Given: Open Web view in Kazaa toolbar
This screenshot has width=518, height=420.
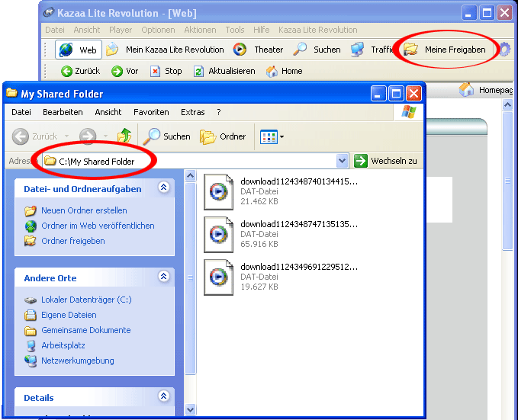Looking at the screenshot, I should pos(79,50).
